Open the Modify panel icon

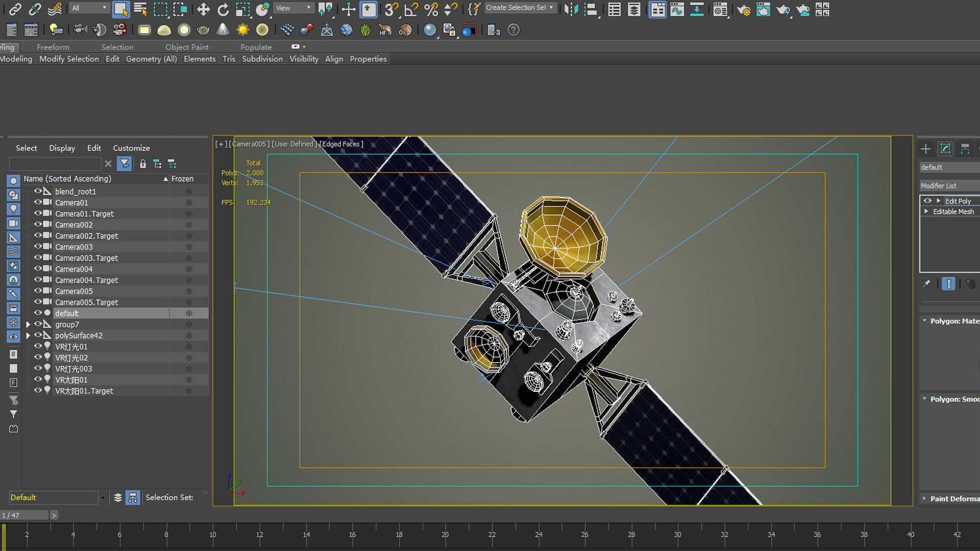point(945,149)
